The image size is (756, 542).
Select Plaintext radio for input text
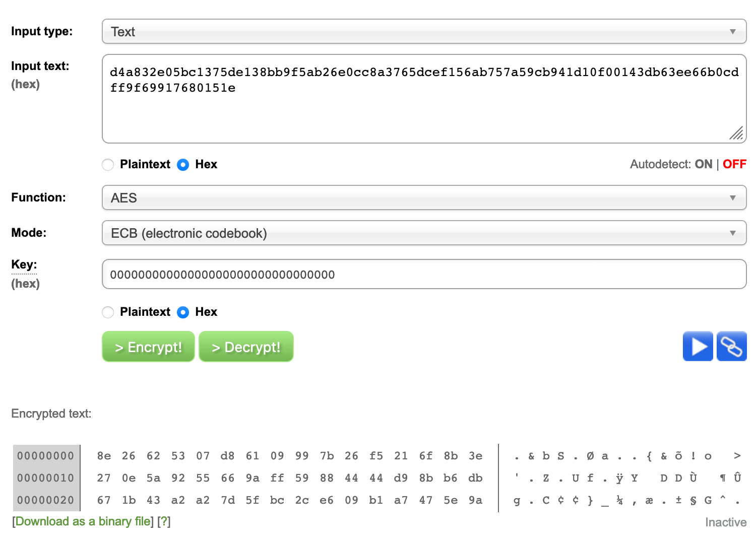click(x=108, y=165)
